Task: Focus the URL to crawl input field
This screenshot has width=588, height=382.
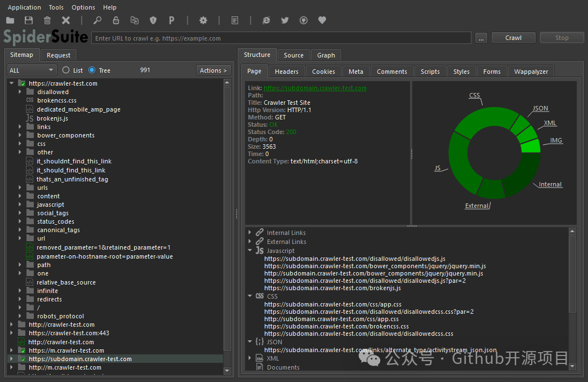Action: click(281, 38)
